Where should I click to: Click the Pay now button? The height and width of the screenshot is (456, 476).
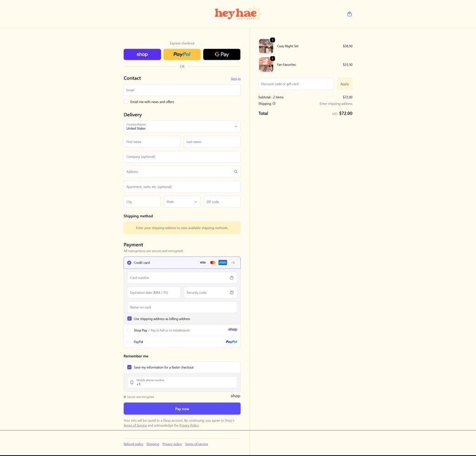point(182,409)
